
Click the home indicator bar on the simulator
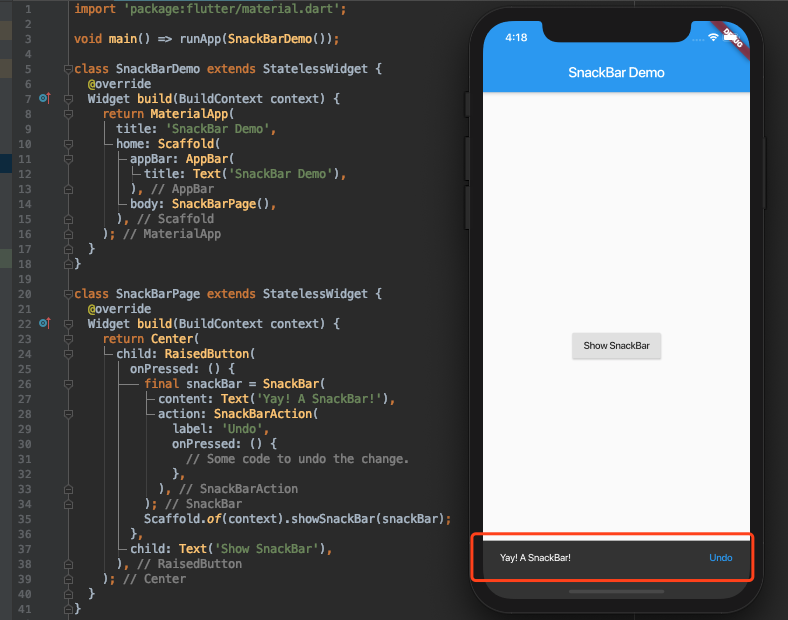(x=616, y=592)
